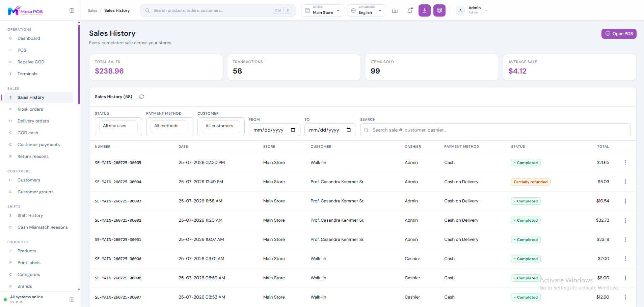644x307 pixels.
Task: Open Categories in the sidebar
Action: point(38,275)
